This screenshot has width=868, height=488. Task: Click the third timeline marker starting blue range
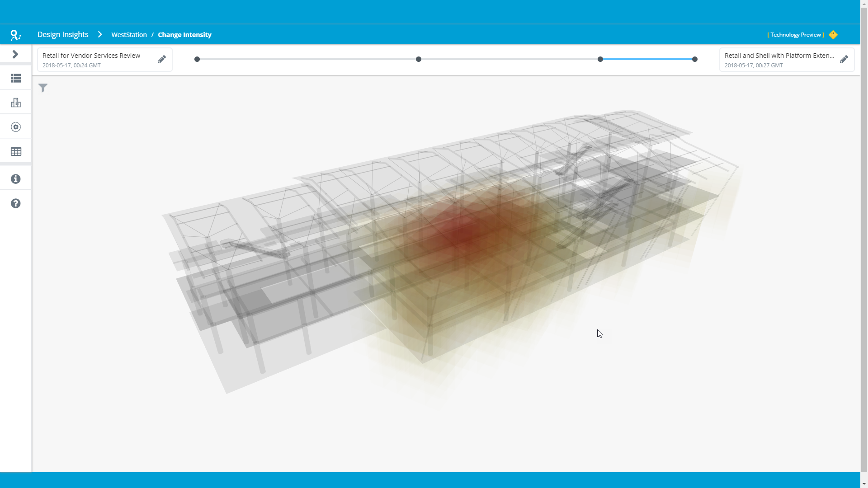pyautogui.click(x=600, y=59)
